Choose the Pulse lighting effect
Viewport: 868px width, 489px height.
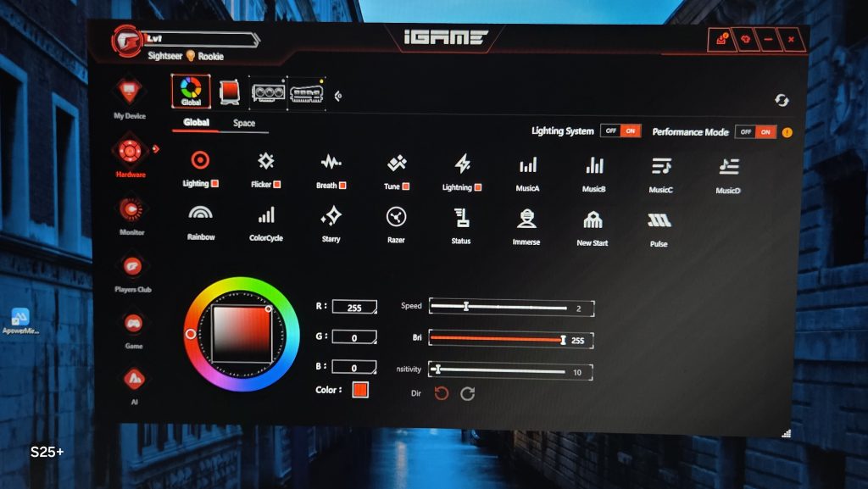(x=659, y=222)
